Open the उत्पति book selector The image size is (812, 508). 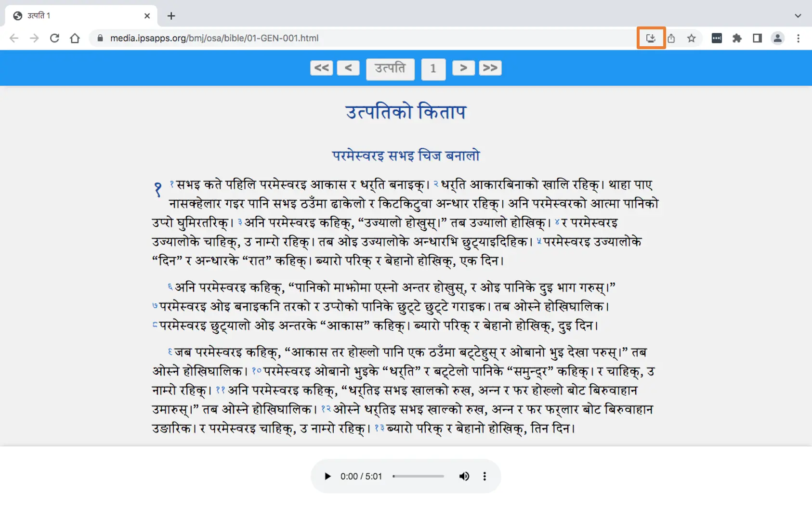[x=390, y=68]
